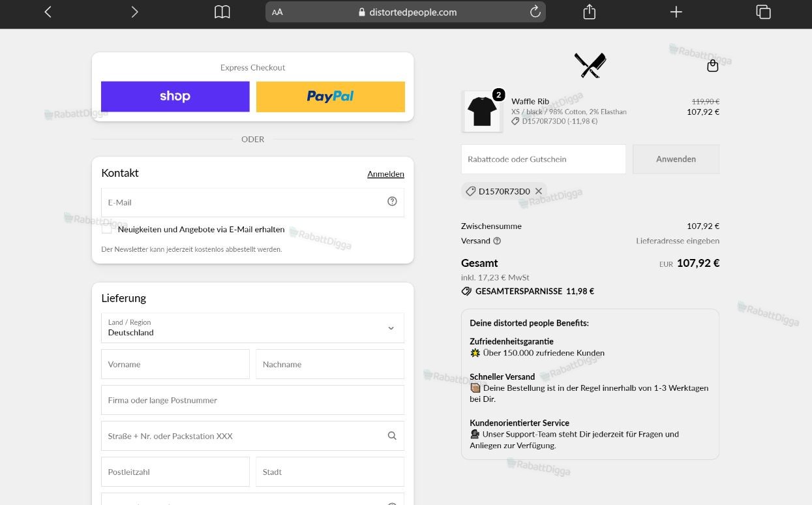Pay with PayPal express checkout
812x505 pixels.
click(331, 97)
